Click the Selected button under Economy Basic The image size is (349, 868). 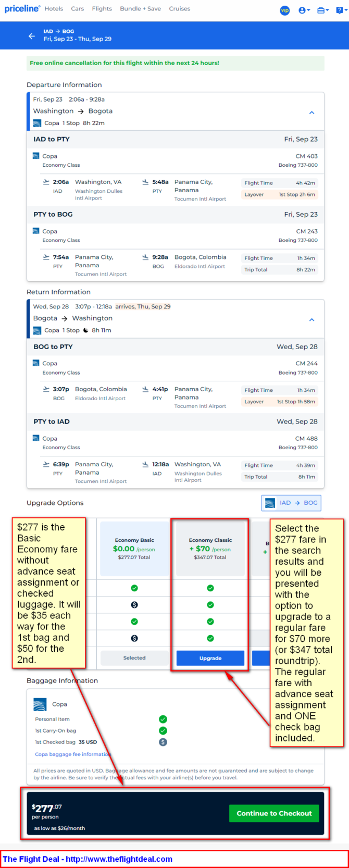[134, 658]
